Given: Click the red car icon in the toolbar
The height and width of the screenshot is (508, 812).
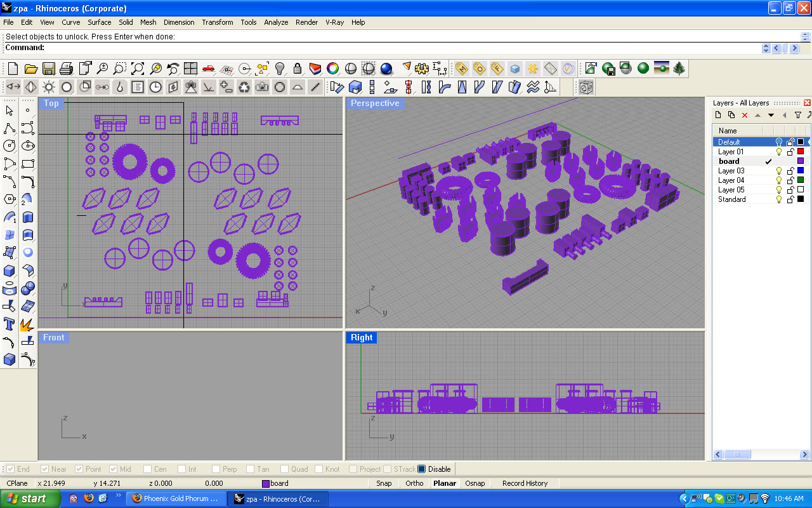Looking at the screenshot, I should click(209, 69).
